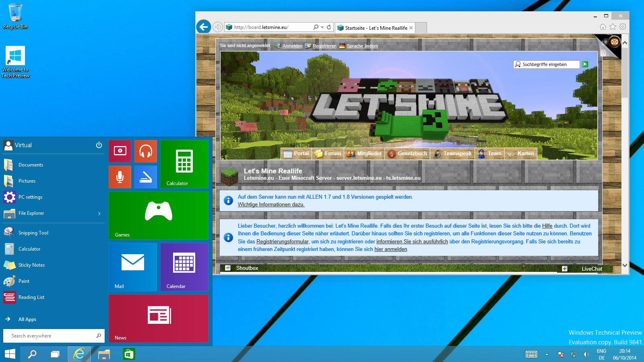Image resolution: width=644 pixels, height=362 pixels.
Task: Open Internet Explorer favorites star icon
Action: pos(613,27)
